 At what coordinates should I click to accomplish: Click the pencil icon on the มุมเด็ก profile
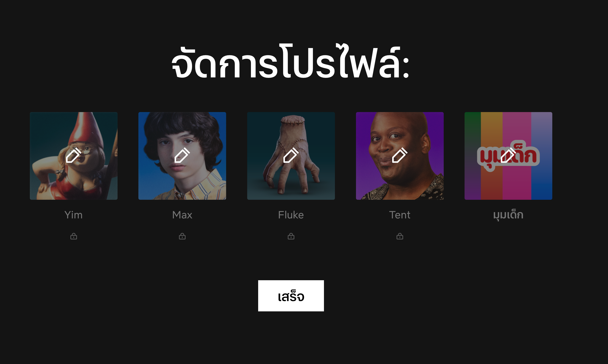point(508,155)
